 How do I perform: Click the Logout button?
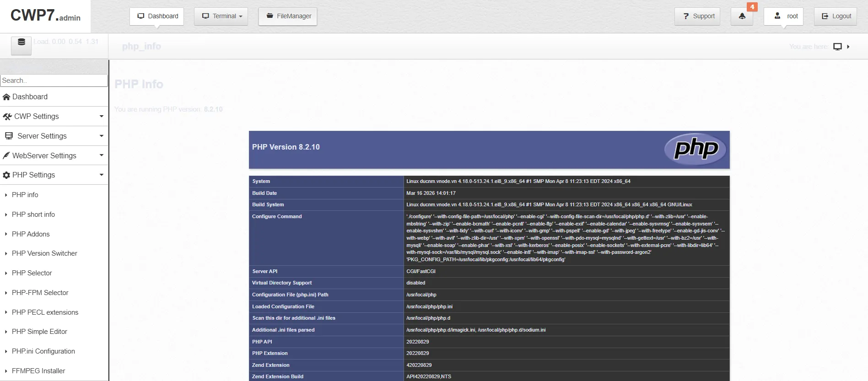(836, 16)
